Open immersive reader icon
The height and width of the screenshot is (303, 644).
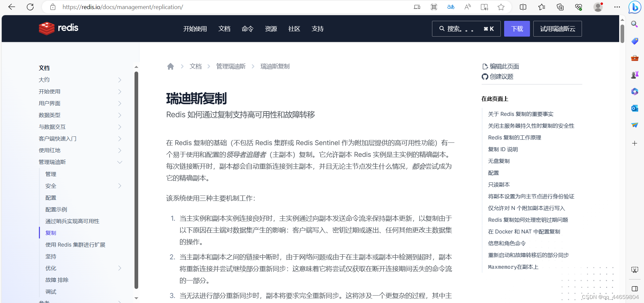point(484,7)
